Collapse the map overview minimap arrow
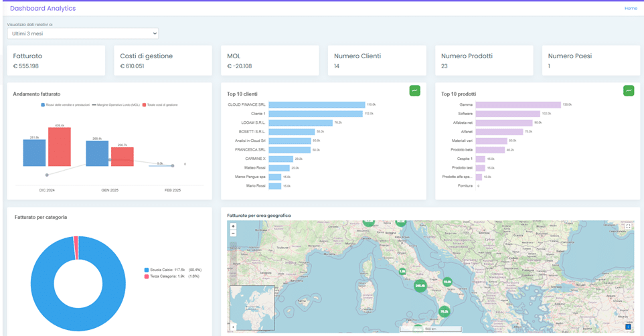 tap(234, 327)
